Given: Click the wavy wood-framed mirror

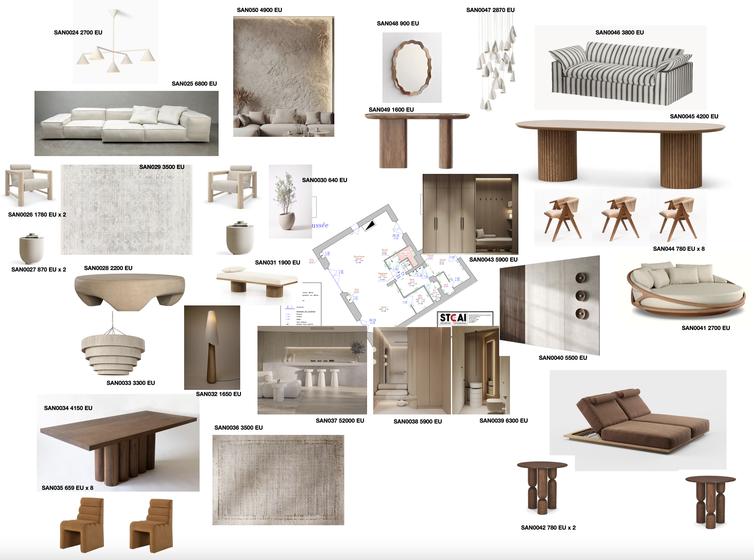Looking at the screenshot, I should (411, 68).
